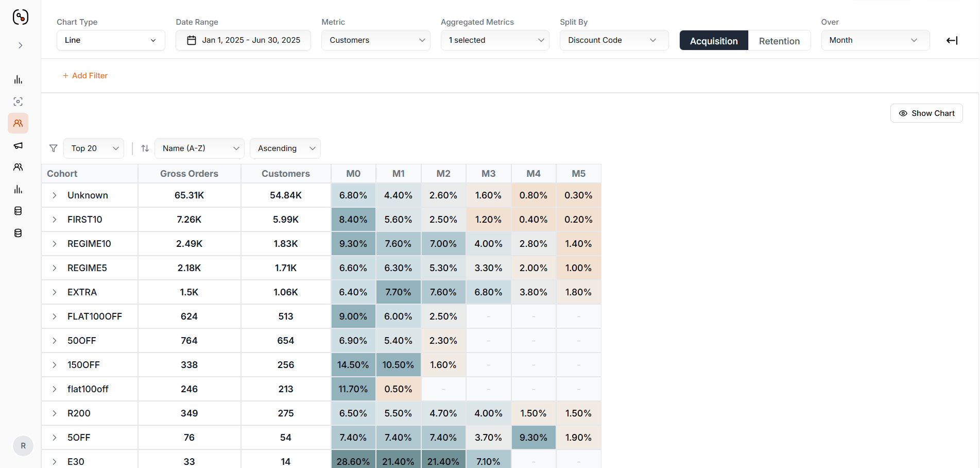Click the 1.83K customers cell for REGIME10
The height and width of the screenshot is (468, 980).
[286, 244]
